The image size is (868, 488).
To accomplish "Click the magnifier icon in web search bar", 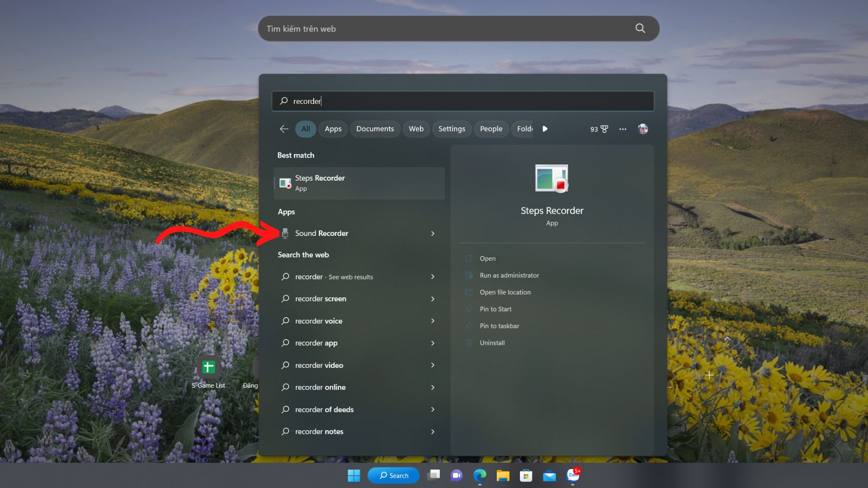I will tap(640, 28).
